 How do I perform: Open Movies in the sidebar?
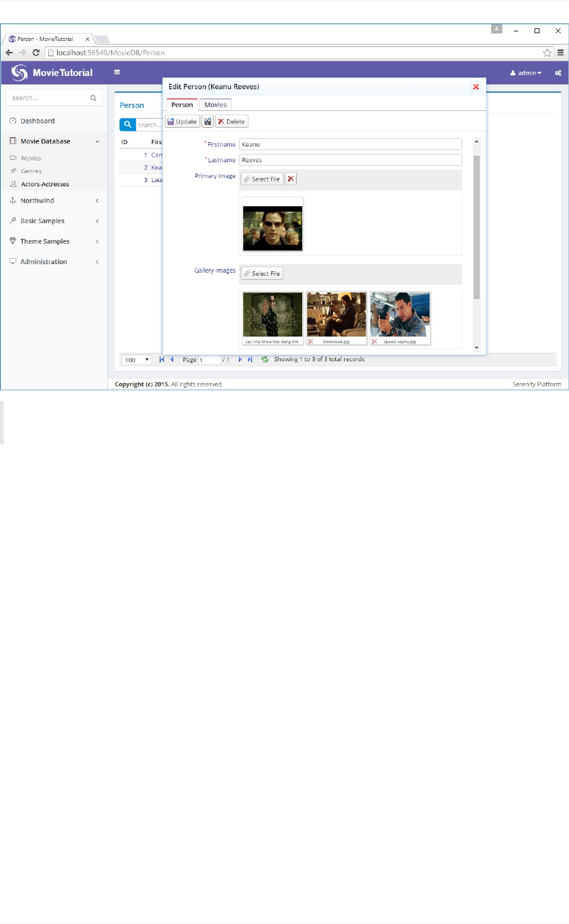coord(31,159)
